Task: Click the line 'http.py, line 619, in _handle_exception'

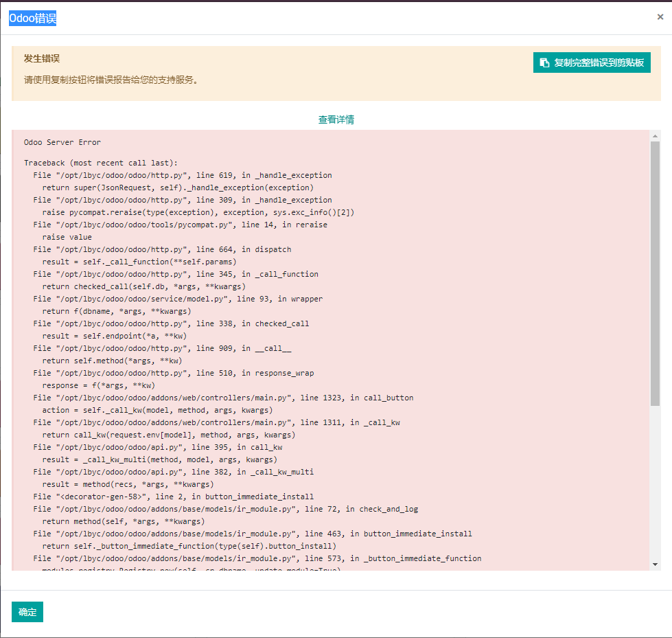Action: coord(183,175)
